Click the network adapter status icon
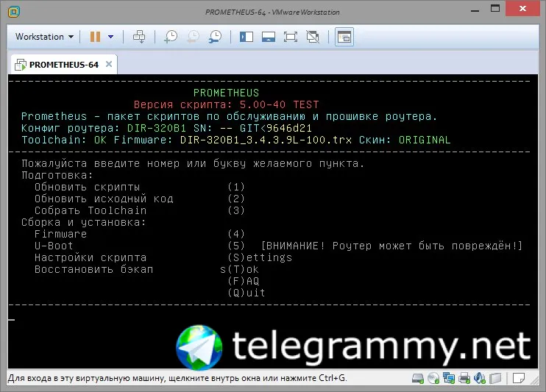 point(449,378)
